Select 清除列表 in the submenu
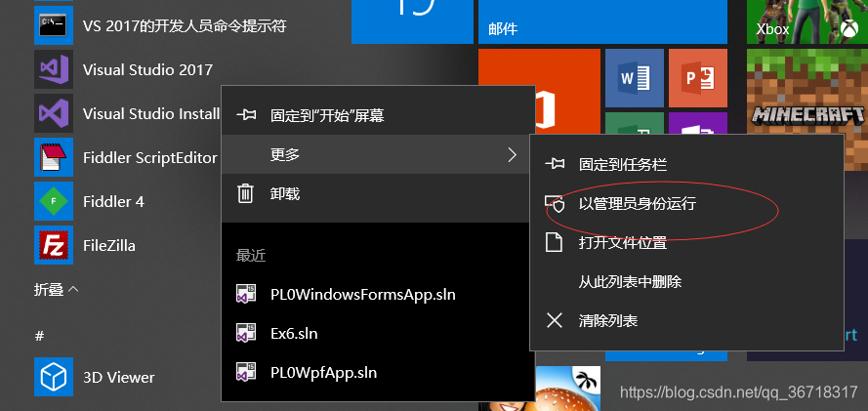This screenshot has height=411, width=868. (686, 320)
